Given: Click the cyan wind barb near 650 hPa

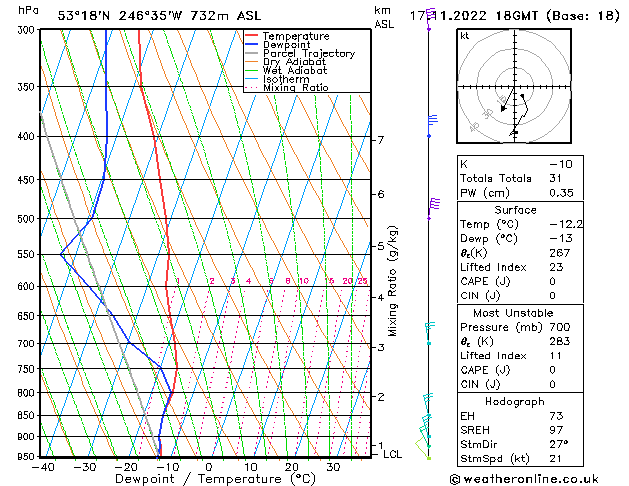Looking at the screenshot, I should [x=430, y=328].
